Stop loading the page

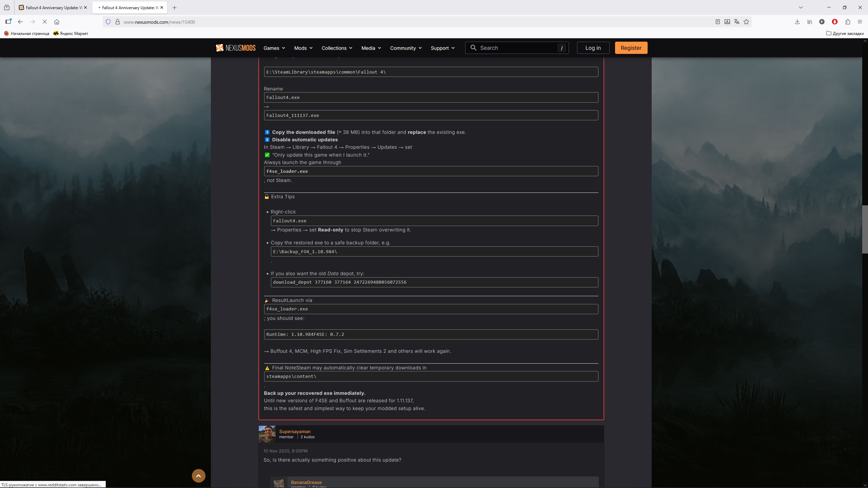click(x=44, y=22)
